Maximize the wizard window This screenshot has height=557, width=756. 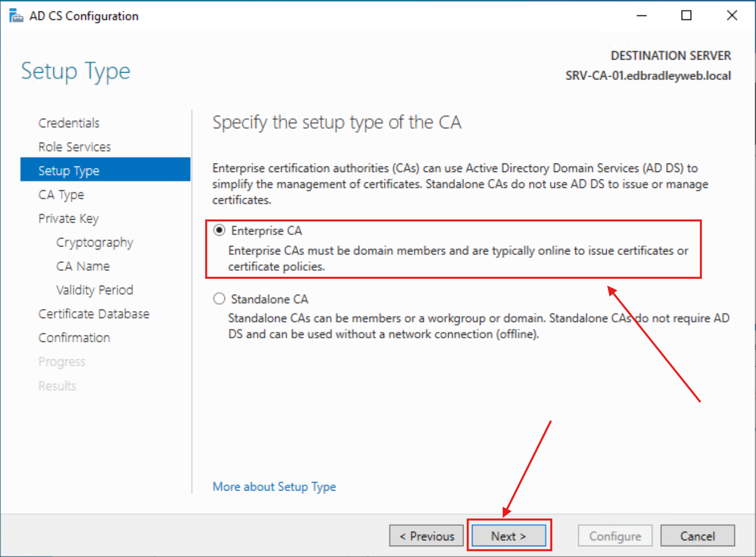tap(686, 15)
